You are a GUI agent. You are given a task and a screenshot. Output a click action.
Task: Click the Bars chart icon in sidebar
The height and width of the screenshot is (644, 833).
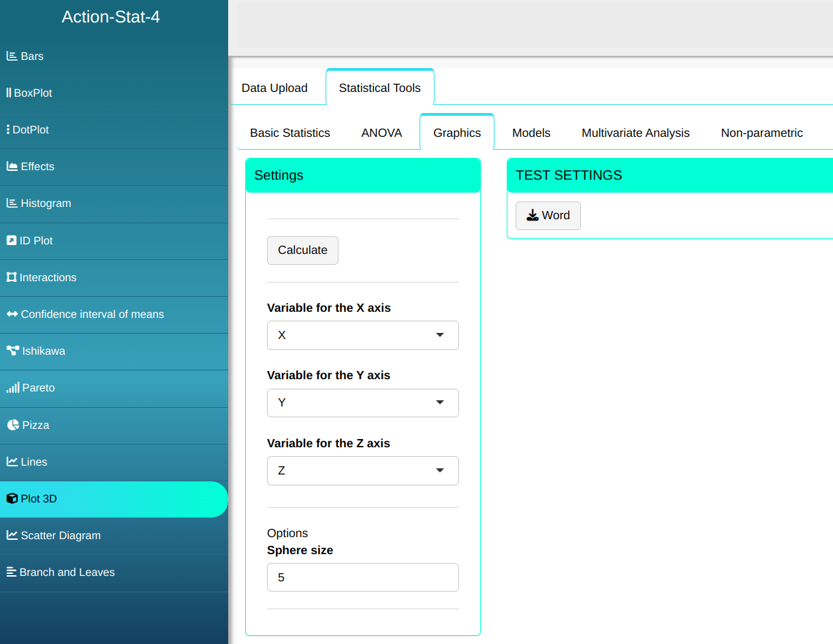tap(12, 57)
